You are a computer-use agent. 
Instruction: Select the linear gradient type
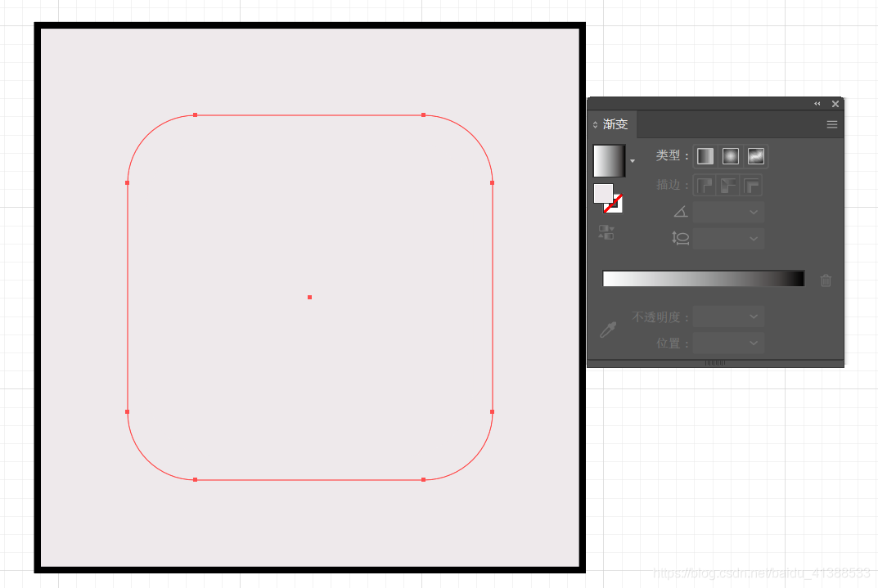click(x=705, y=156)
